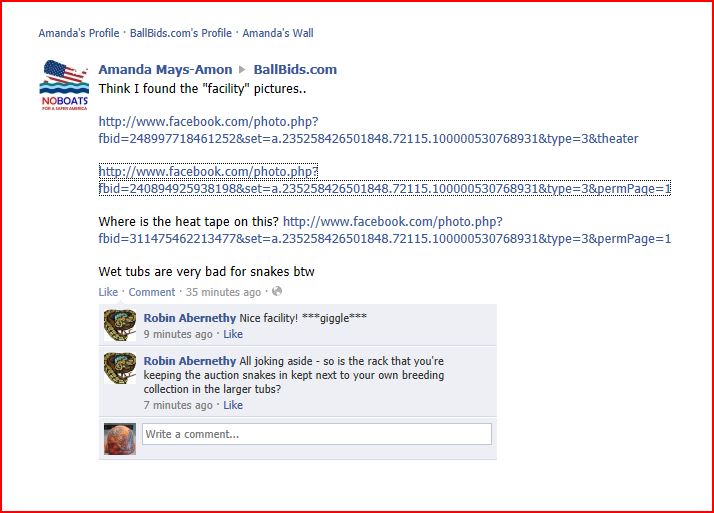Open the heat tape photo link
The height and width of the screenshot is (513, 714).
pyautogui.click(x=385, y=230)
